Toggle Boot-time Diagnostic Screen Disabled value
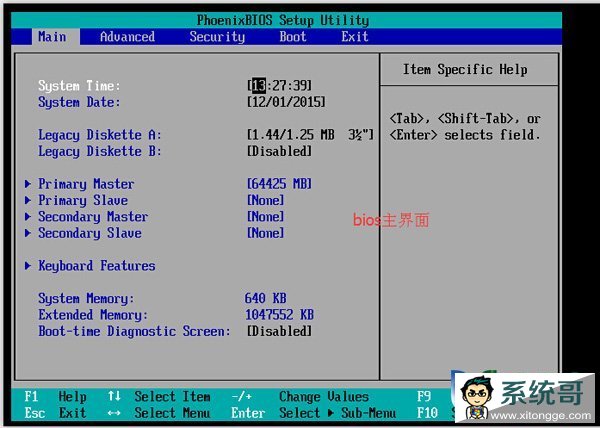 (x=279, y=331)
